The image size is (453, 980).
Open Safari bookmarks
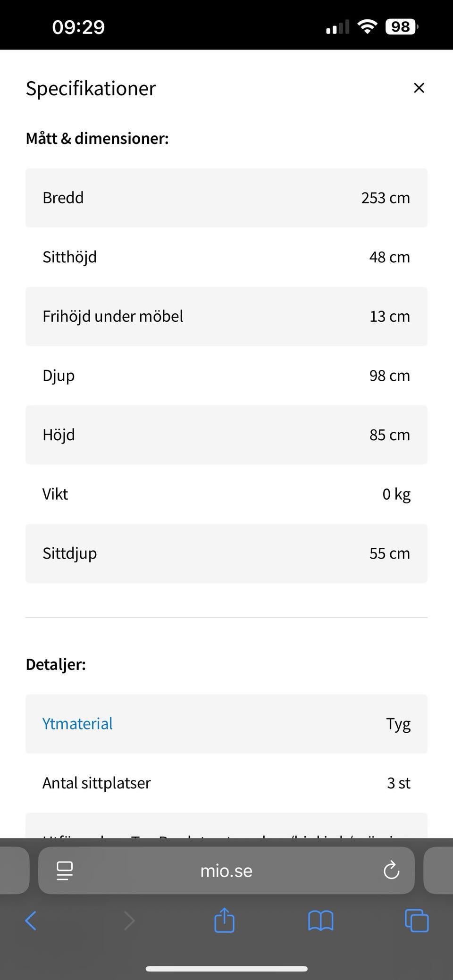tap(320, 921)
